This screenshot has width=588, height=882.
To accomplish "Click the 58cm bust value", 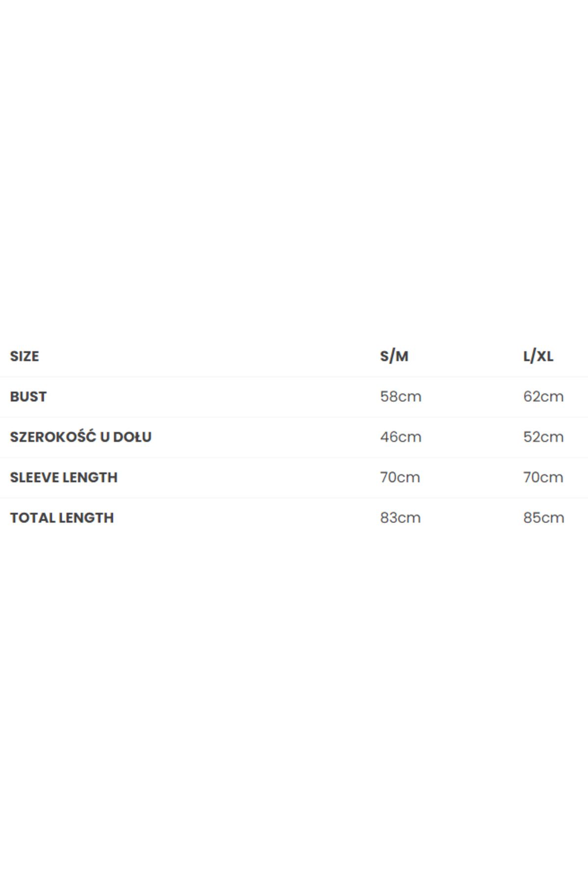I will click(400, 396).
